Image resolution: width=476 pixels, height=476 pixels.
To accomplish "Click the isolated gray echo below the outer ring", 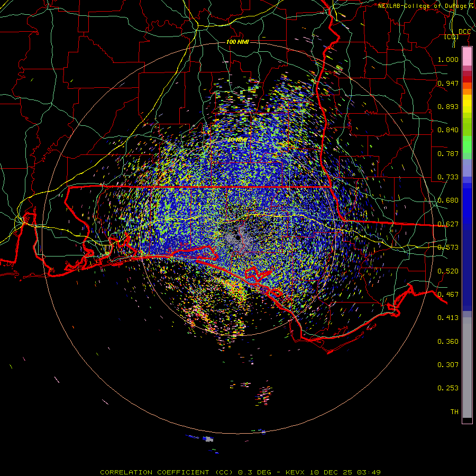I will 208,439.
